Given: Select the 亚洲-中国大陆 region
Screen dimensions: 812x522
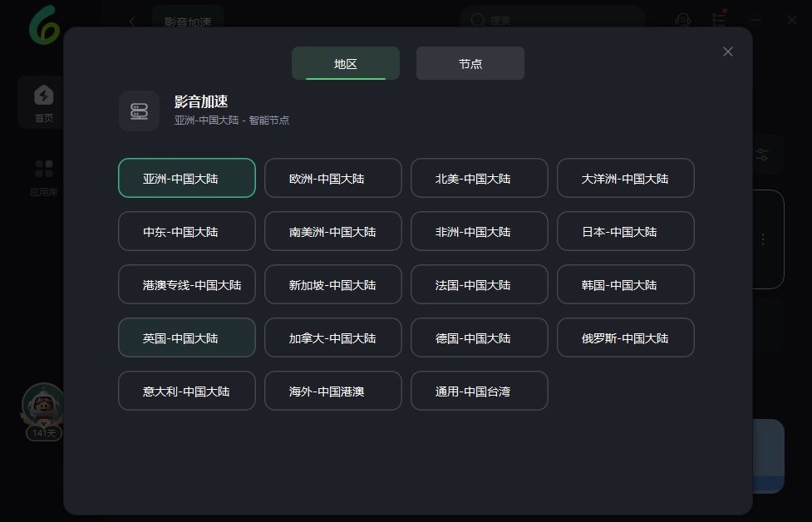Looking at the screenshot, I should pos(186,178).
